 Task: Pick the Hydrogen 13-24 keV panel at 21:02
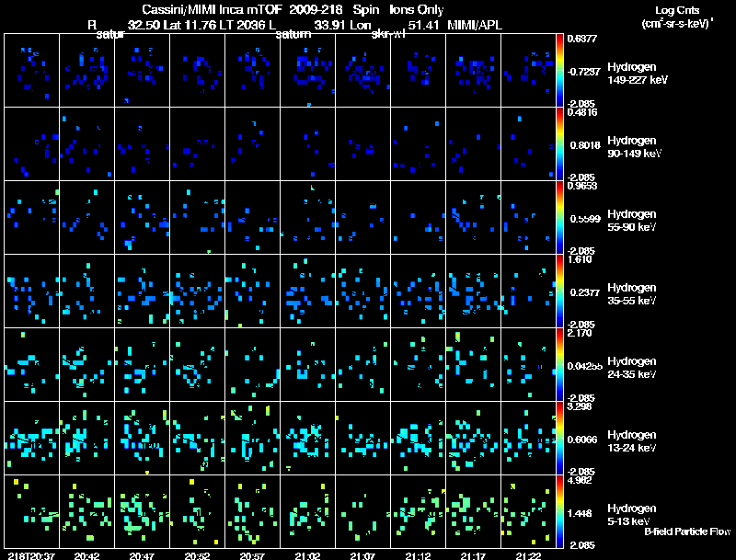pyautogui.click(x=308, y=438)
